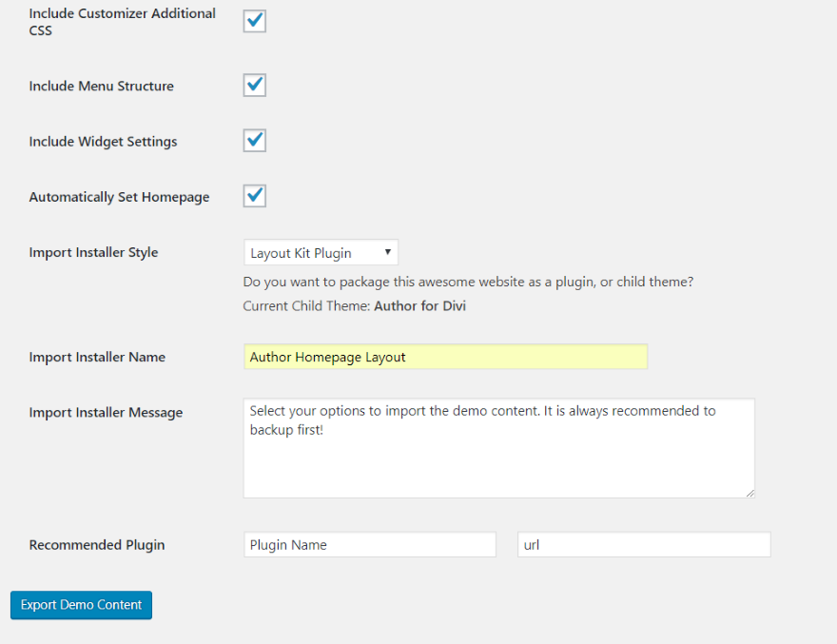Disable the Include Widget Settings checkbox

[254, 141]
